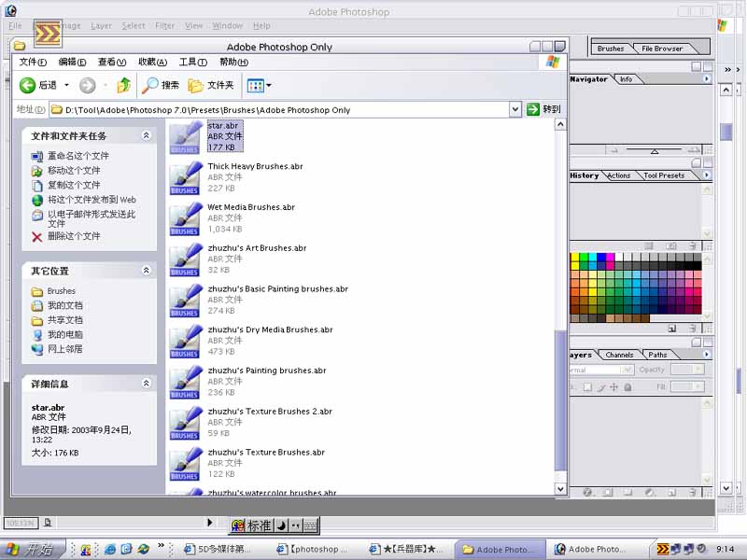Select zhuzhu's Basic Painting brushes.abr icon
The image size is (747, 560).
[x=185, y=301]
